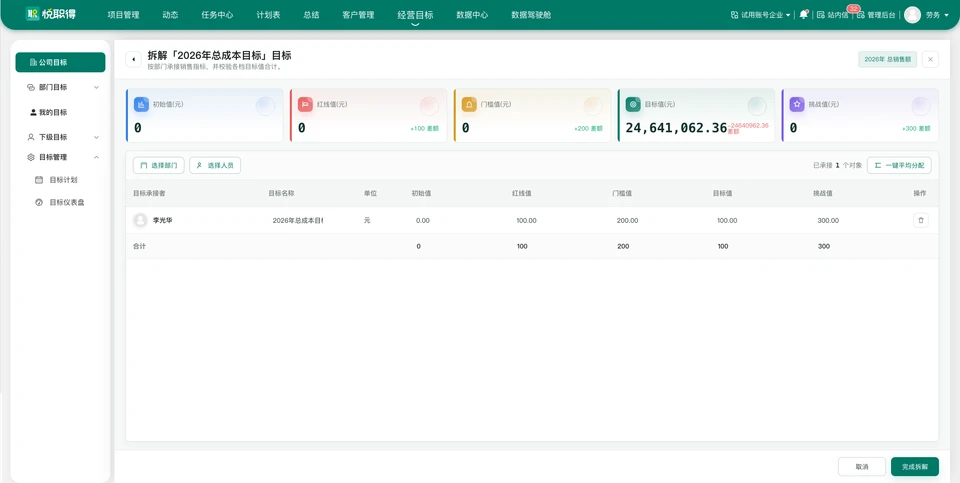Click 选择人员 button
This screenshot has height=483, width=960.
coord(215,165)
